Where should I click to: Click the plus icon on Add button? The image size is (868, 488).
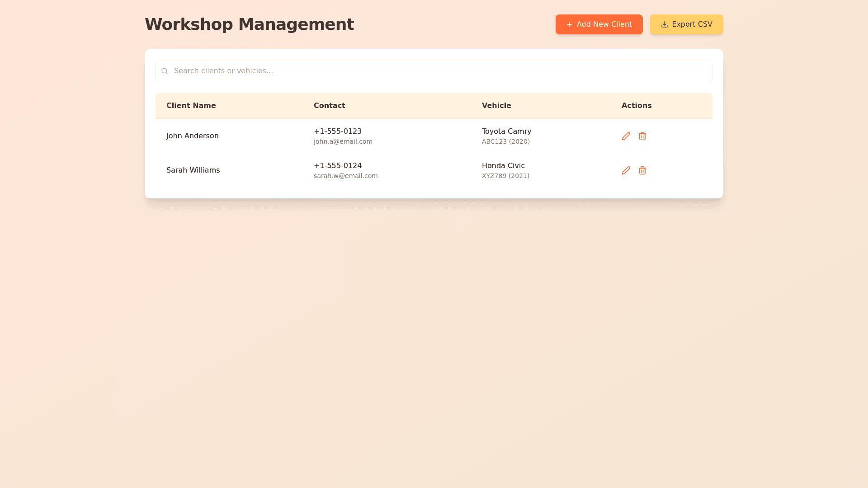click(570, 25)
